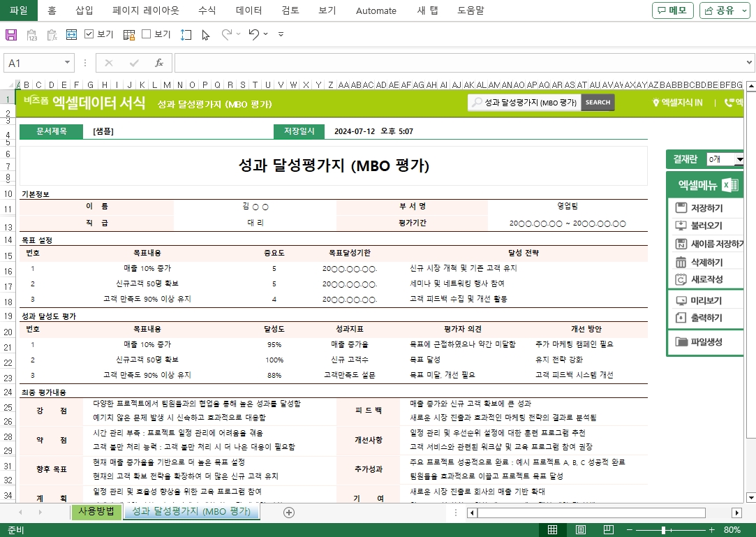Add a new sheet with the plus icon
756x537 pixels.
[x=289, y=512]
